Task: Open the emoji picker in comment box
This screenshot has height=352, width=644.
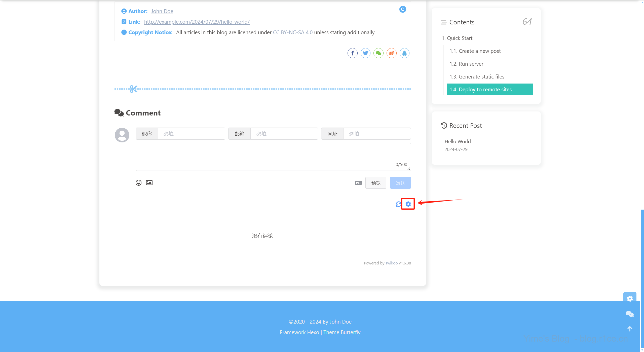Action: [x=138, y=183]
